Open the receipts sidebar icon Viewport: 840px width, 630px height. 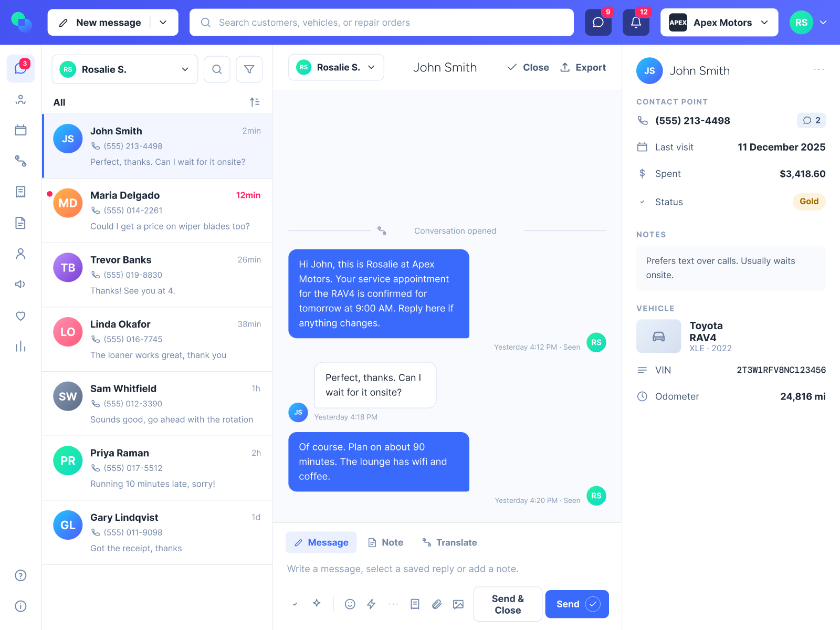click(x=20, y=192)
